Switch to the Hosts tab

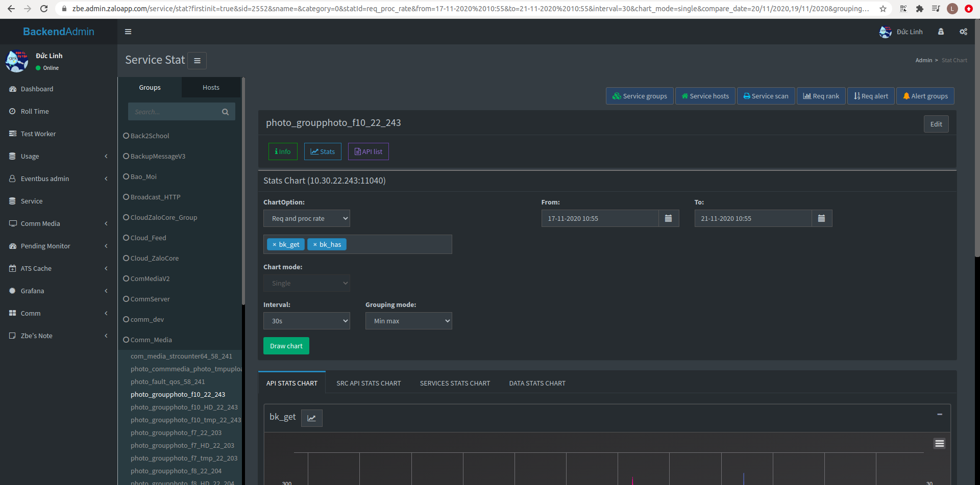tap(211, 88)
